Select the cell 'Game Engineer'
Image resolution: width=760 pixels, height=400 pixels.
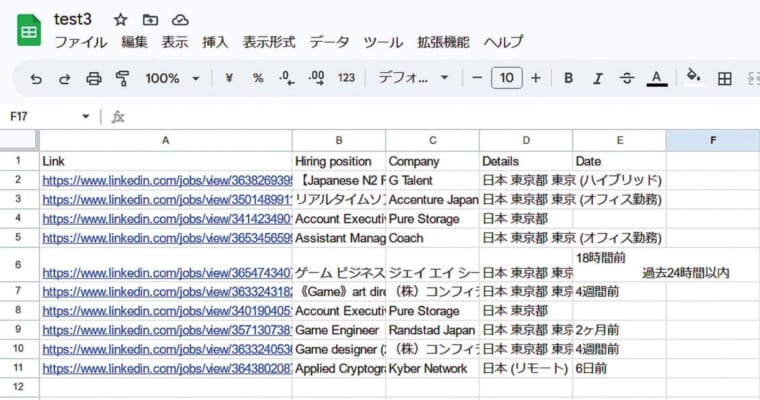(339, 330)
